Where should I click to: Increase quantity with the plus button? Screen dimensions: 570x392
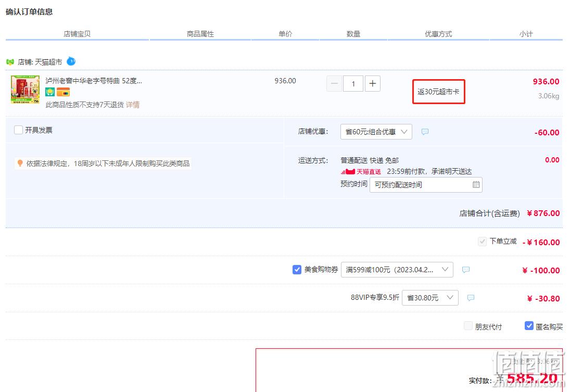(373, 84)
